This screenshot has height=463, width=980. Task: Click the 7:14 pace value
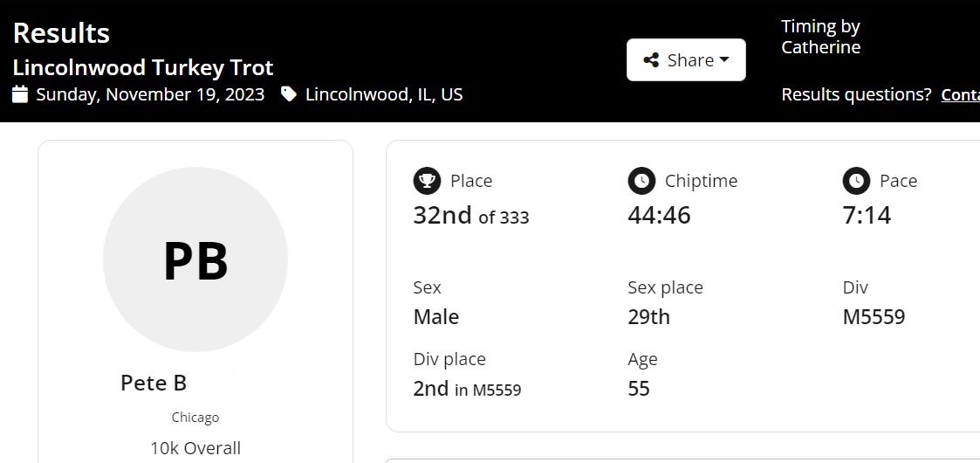click(867, 215)
